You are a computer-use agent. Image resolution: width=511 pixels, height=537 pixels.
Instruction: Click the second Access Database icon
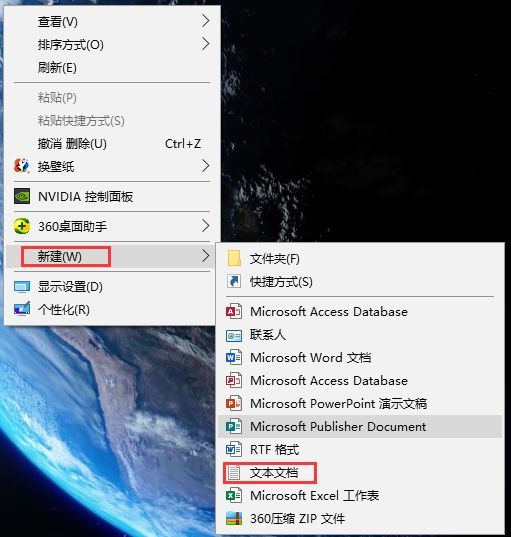point(234,380)
